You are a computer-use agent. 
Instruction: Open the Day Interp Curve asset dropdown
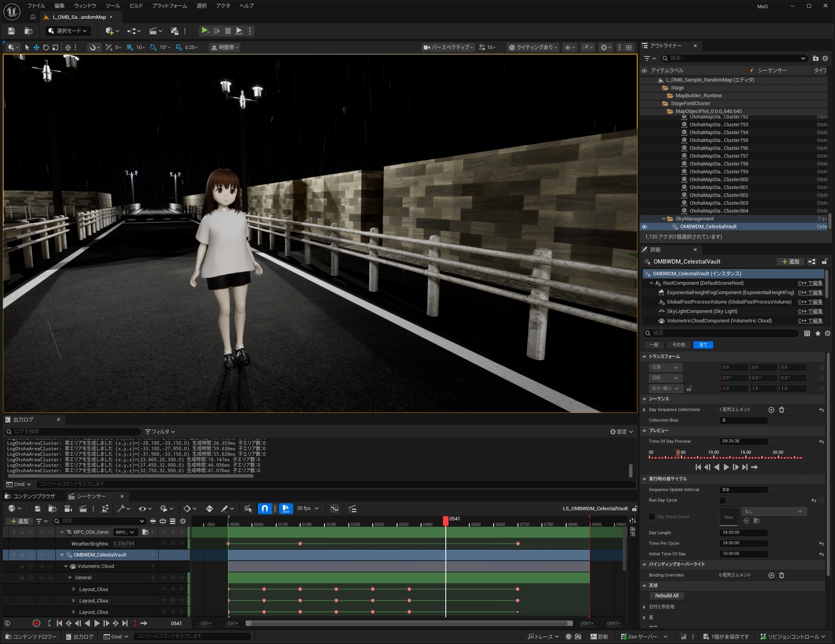[x=774, y=511]
